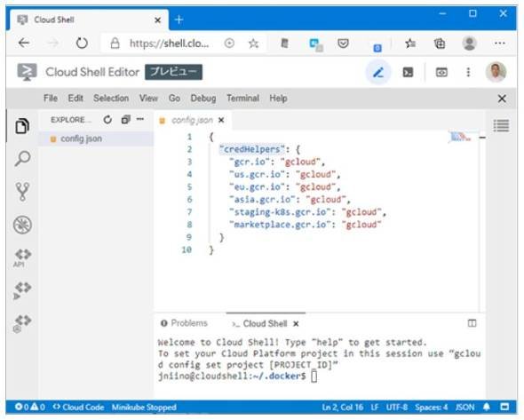The height and width of the screenshot is (420, 524).
Task: Toggle the terminal button in header
Action: 408,72
